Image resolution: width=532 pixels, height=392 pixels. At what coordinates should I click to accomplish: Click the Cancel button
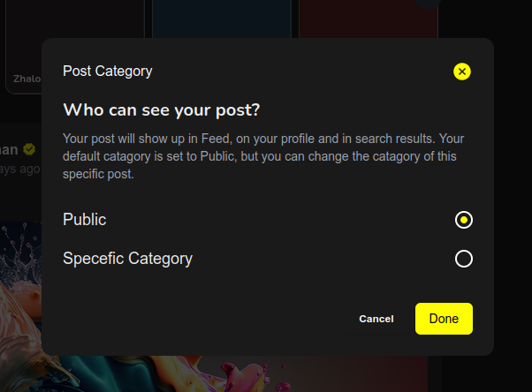376,319
